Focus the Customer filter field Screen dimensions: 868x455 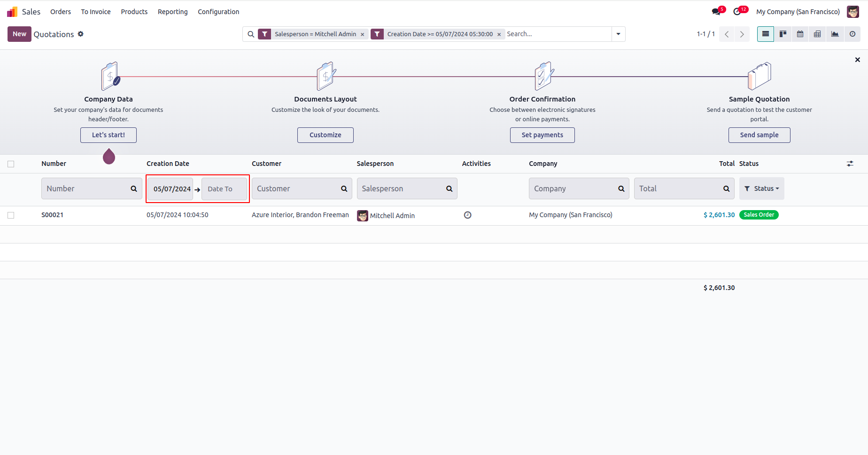pos(302,188)
